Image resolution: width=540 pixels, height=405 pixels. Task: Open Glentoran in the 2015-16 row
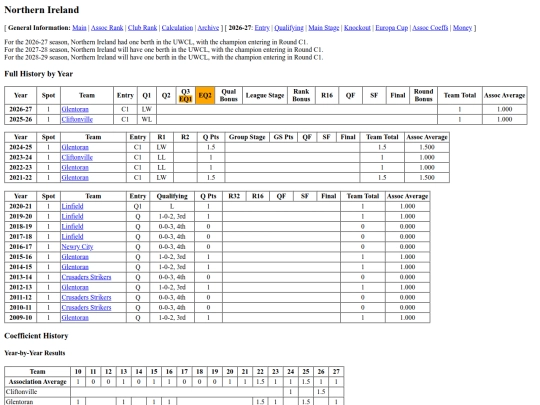click(75, 257)
